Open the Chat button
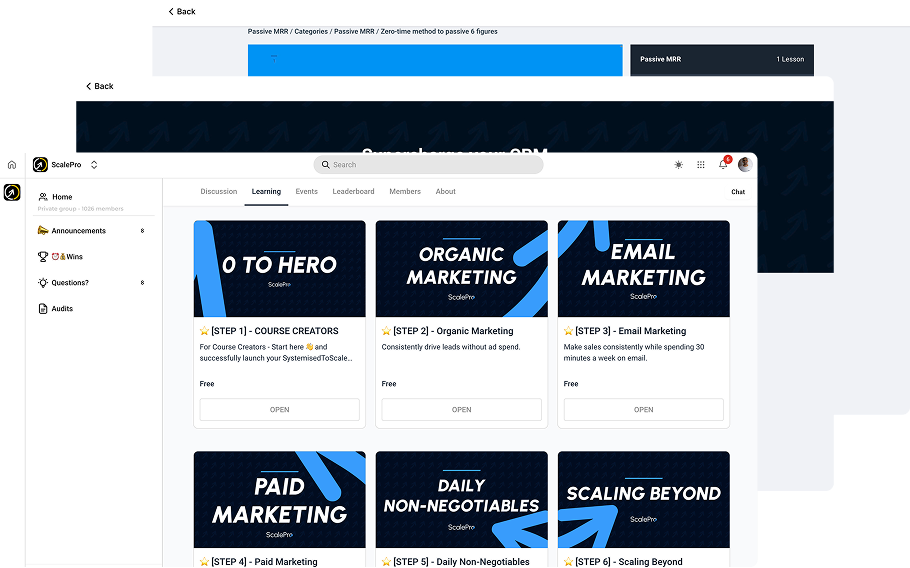Screen dimensions: 910x568 [738, 192]
